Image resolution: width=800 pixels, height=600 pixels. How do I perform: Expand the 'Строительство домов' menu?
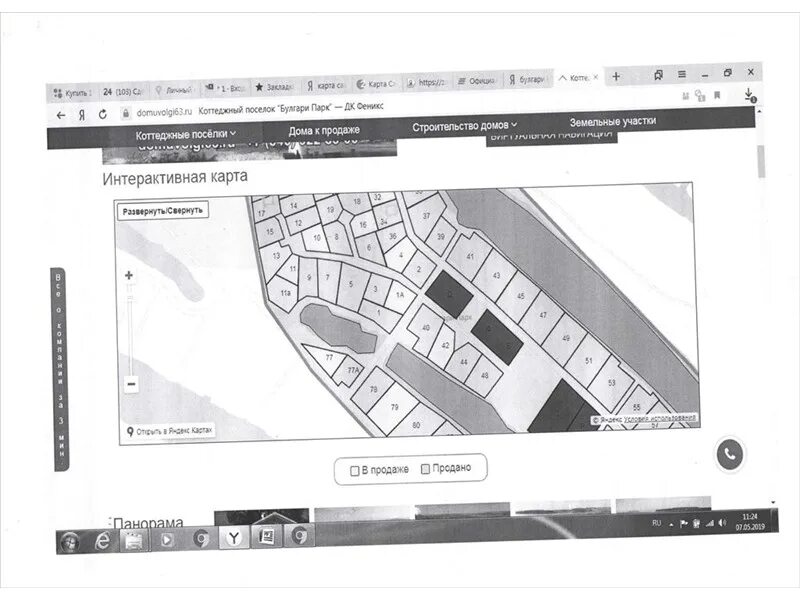pos(464,126)
